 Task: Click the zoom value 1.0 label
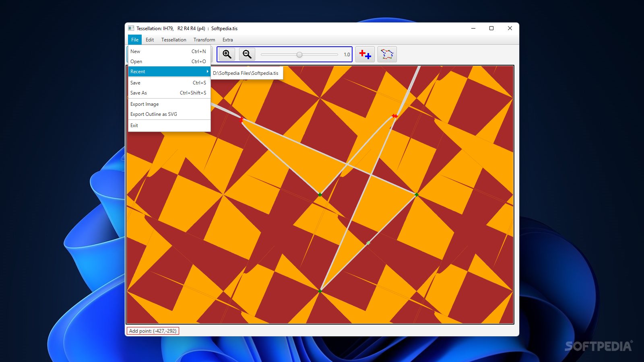coord(347,55)
